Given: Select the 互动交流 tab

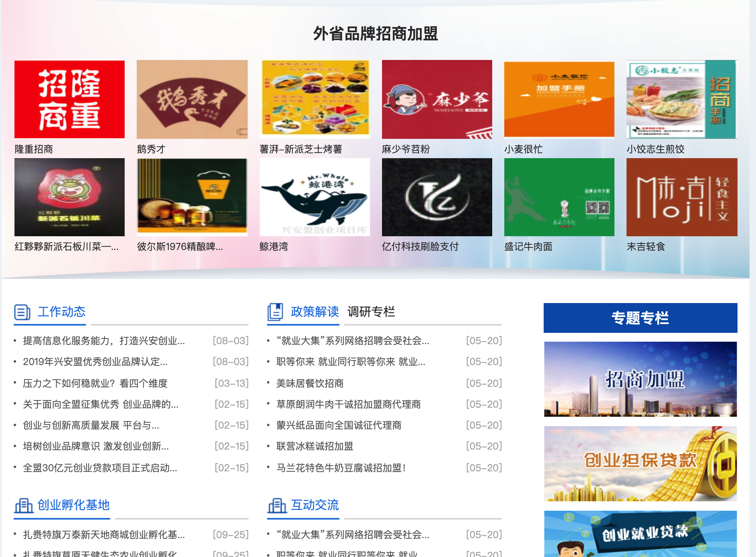Looking at the screenshot, I should (x=315, y=505).
